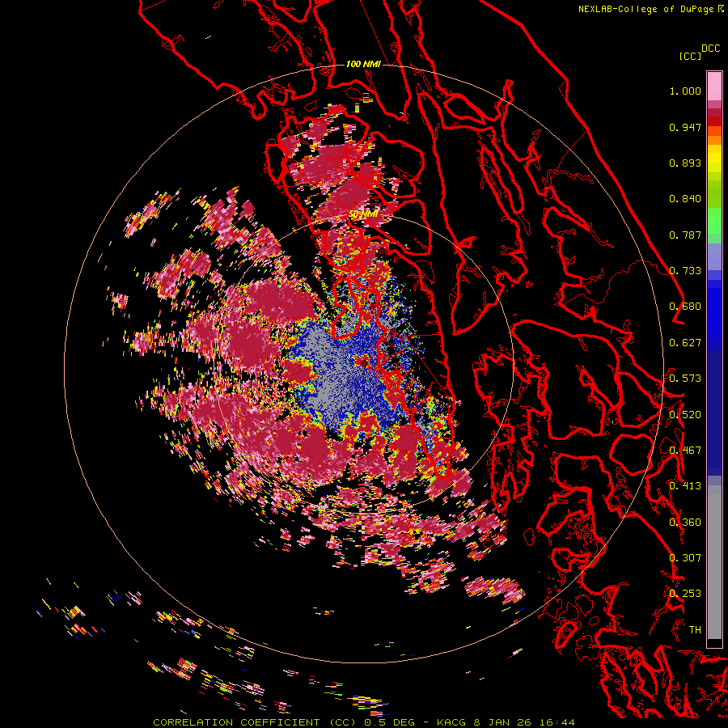728x728 pixels.
Task: Click the TH threshold label on the scale
Action: (x=695, y=630)
